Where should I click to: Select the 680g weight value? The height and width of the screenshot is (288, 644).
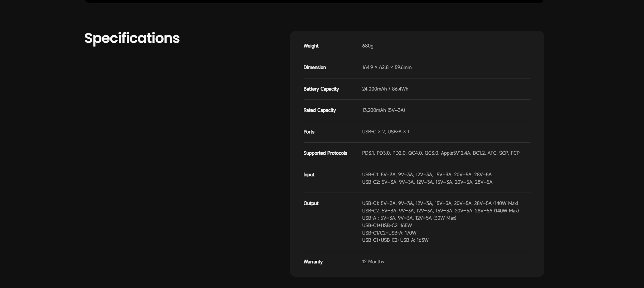pos(368,46)
